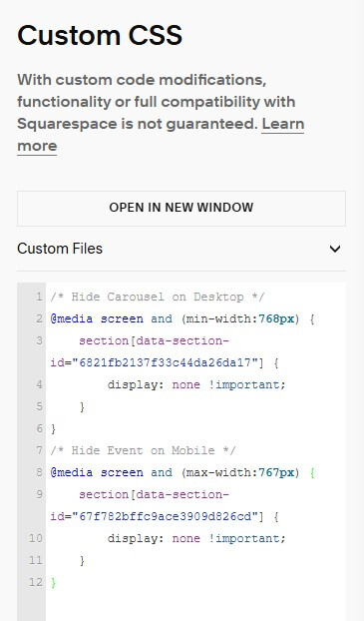Place cursor in Hide Carousel on Desktop comment
Screen dimensions: 364x621
point(158,298)
